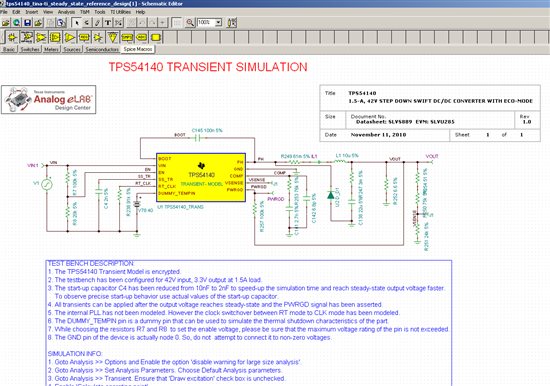Open the TI Utilities menu
550x386 pixels.
[120, 12]
